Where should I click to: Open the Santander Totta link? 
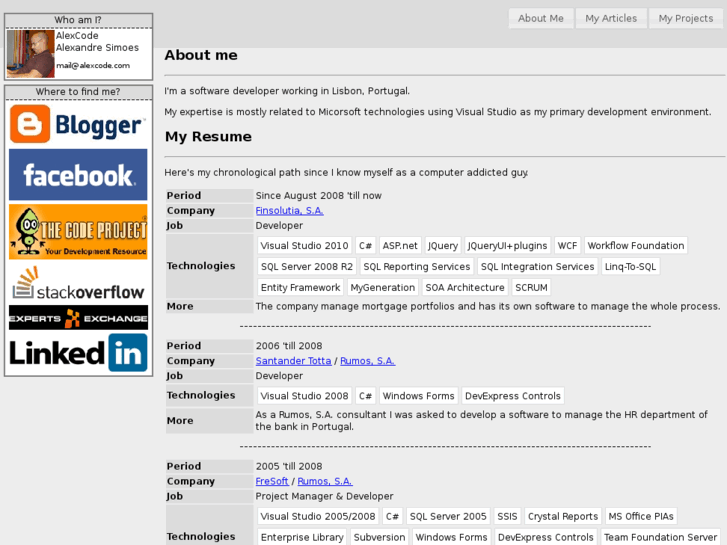[293, 361]
